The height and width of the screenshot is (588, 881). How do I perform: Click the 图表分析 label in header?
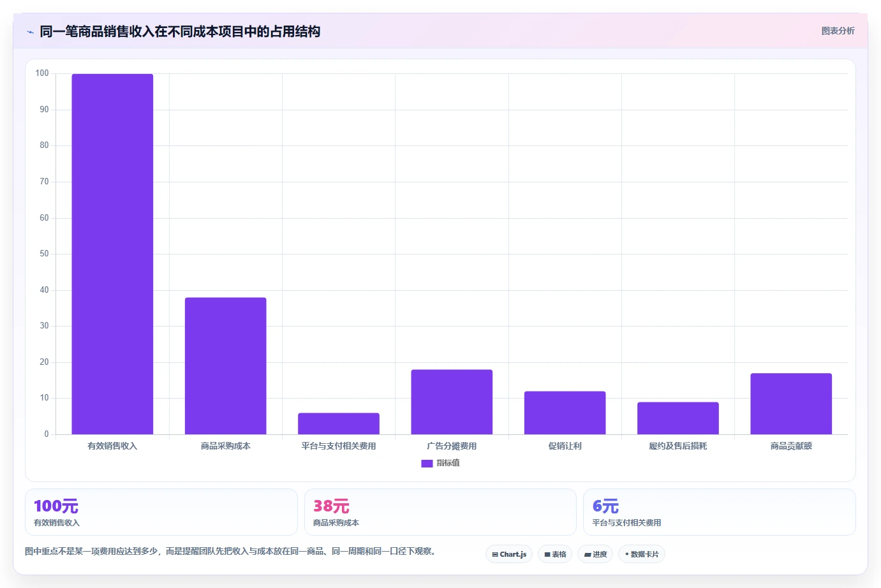[x=838, y=31]
